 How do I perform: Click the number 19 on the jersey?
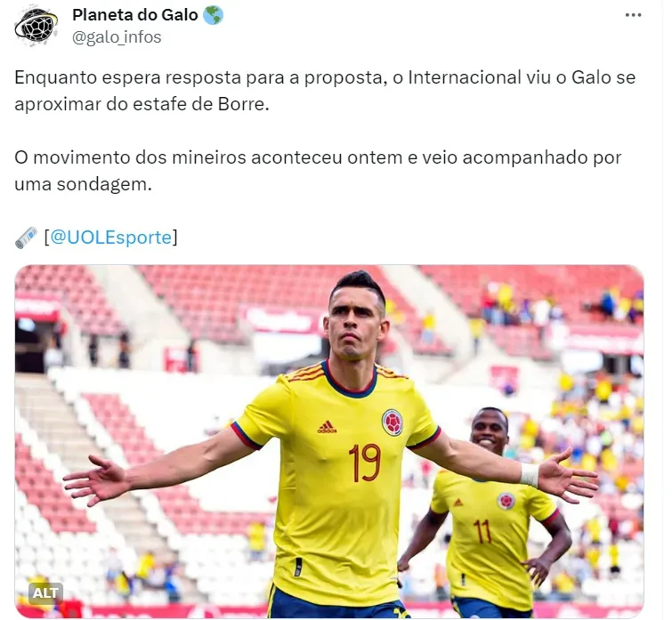coord(364,463)
